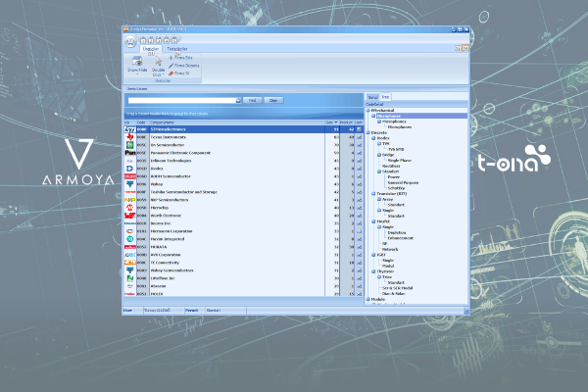
Task: Click the Clear button
Action: pyautogui.click(x=273, y=101)
